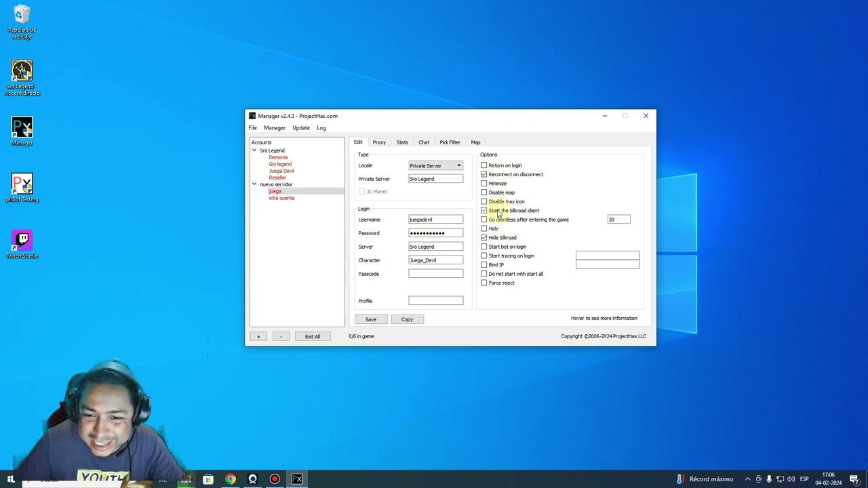Click the Meet Now tray icon
The image size is (868, 488).
[759, 479]
